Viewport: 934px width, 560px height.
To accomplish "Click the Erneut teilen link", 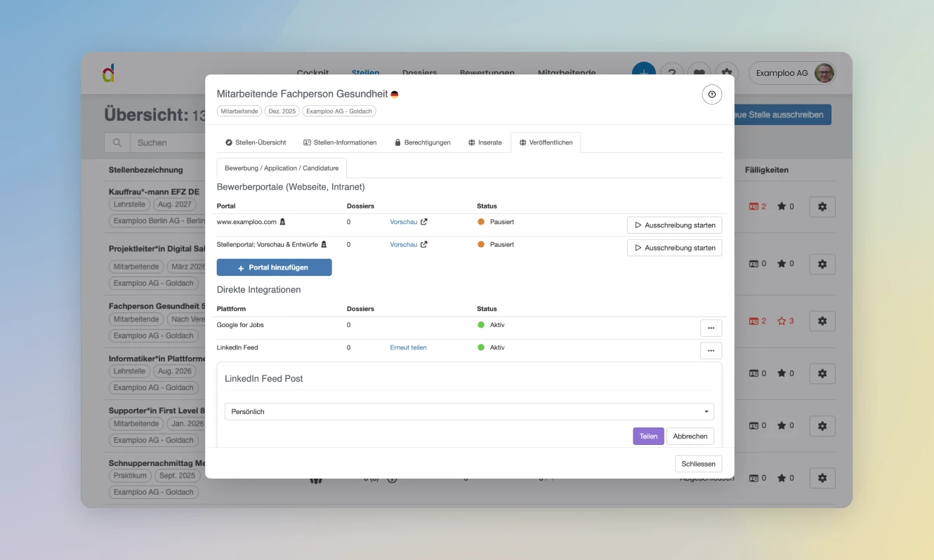I will pyautogui.click(x=408, y=347).
